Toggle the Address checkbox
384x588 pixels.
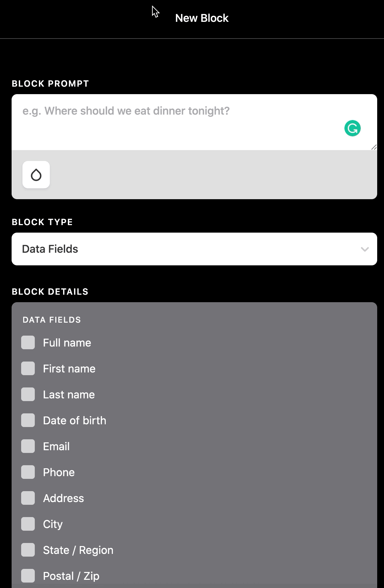click(28, 498)
